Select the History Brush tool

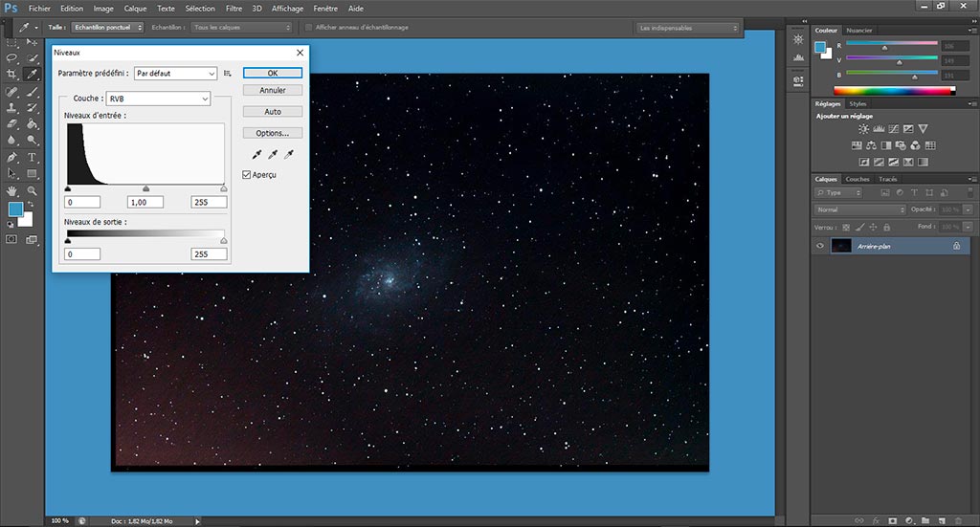32,107
